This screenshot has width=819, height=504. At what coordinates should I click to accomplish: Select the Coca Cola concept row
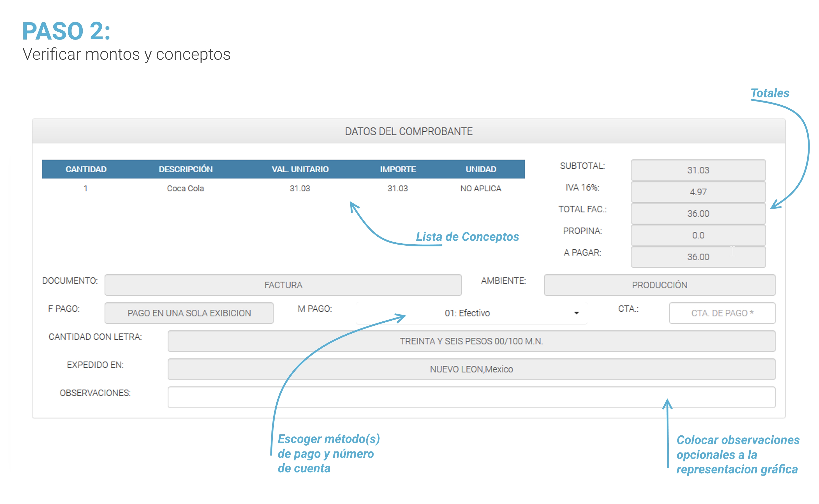(x=185, y=188)
